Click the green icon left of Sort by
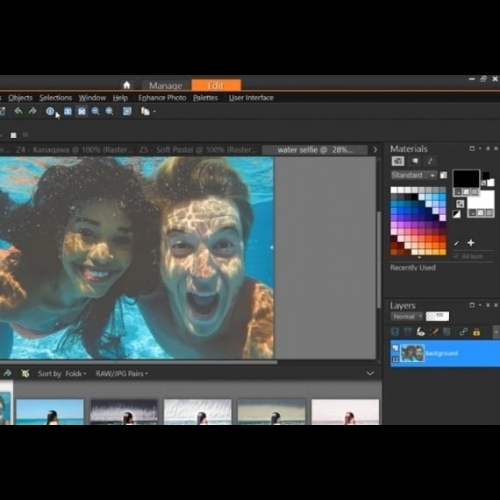Screen dimensions: 500x500 (x=25, y=373)
